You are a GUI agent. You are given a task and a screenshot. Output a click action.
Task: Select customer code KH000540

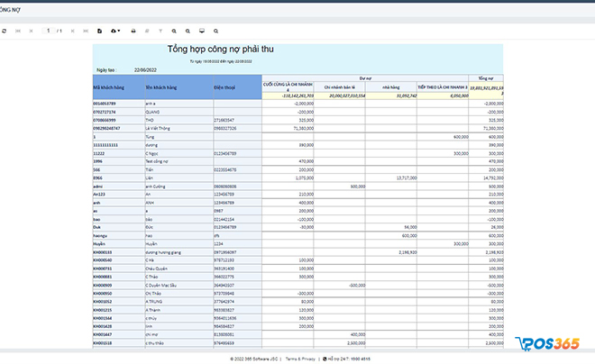point(103,260)
